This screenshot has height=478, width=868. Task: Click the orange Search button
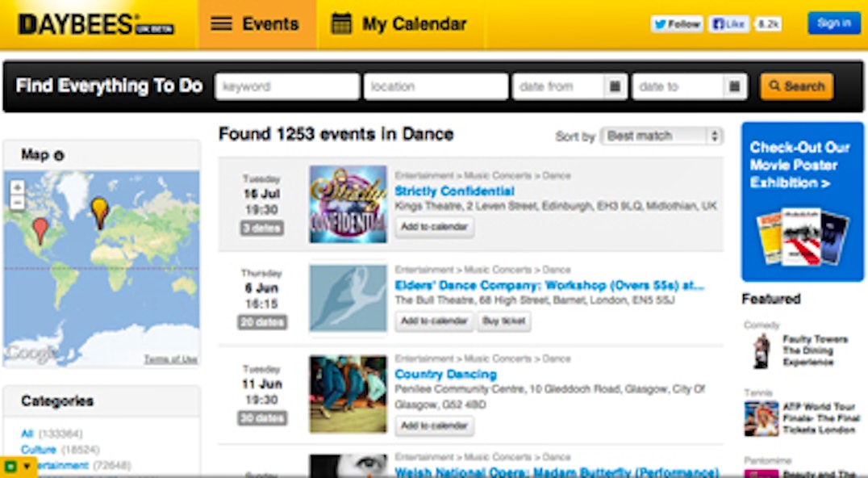coord(796,86)
